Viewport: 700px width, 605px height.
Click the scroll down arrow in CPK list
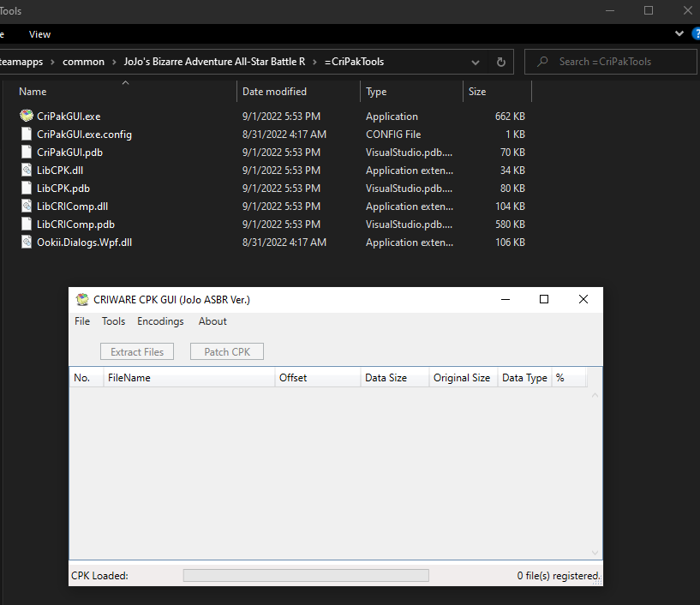(595, 553)
